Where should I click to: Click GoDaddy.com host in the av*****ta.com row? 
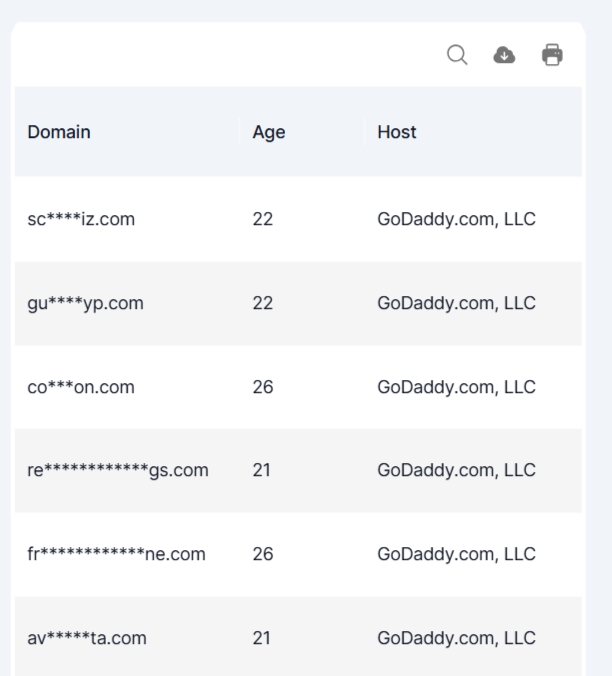pyautogui.click(x=456, y=638)
